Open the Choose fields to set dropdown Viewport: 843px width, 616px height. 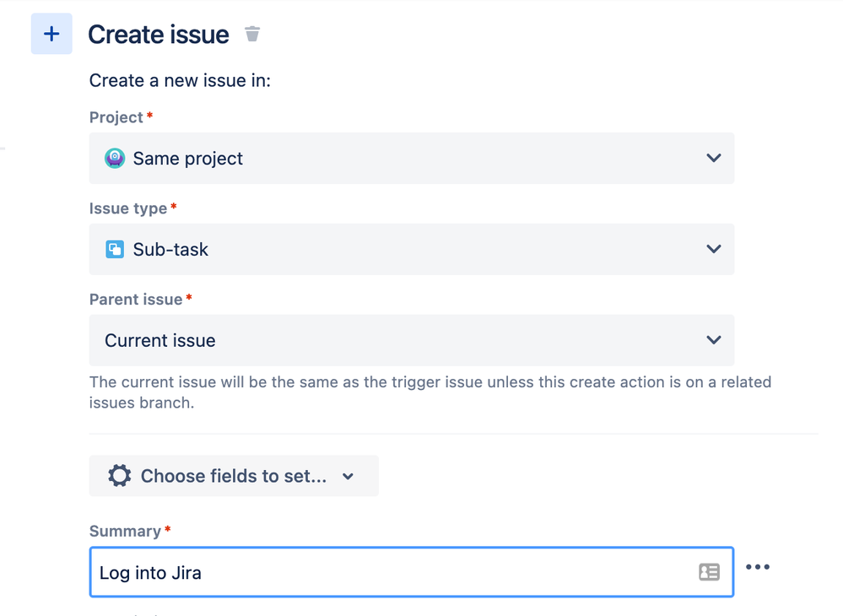tap(234, 476)
